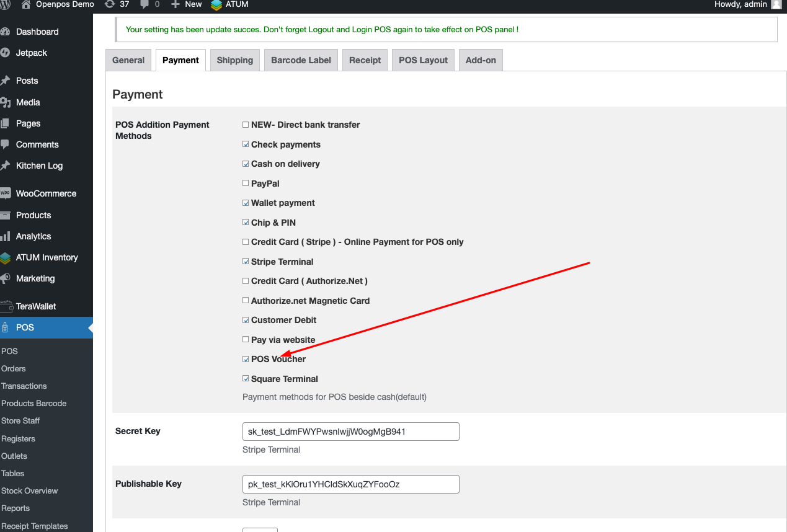Viewport: 787px width, 532px height.
Task: Open the New content dropdown in admin bar
Action: (187, 4)
